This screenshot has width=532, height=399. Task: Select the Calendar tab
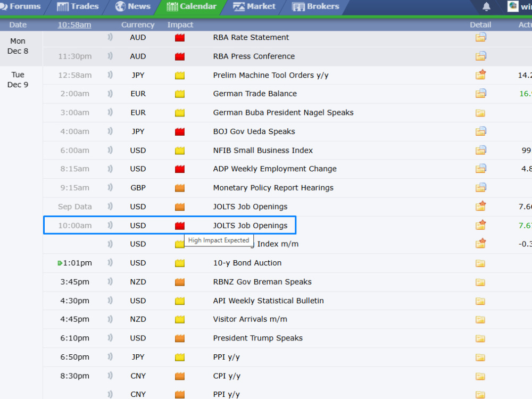192,6
